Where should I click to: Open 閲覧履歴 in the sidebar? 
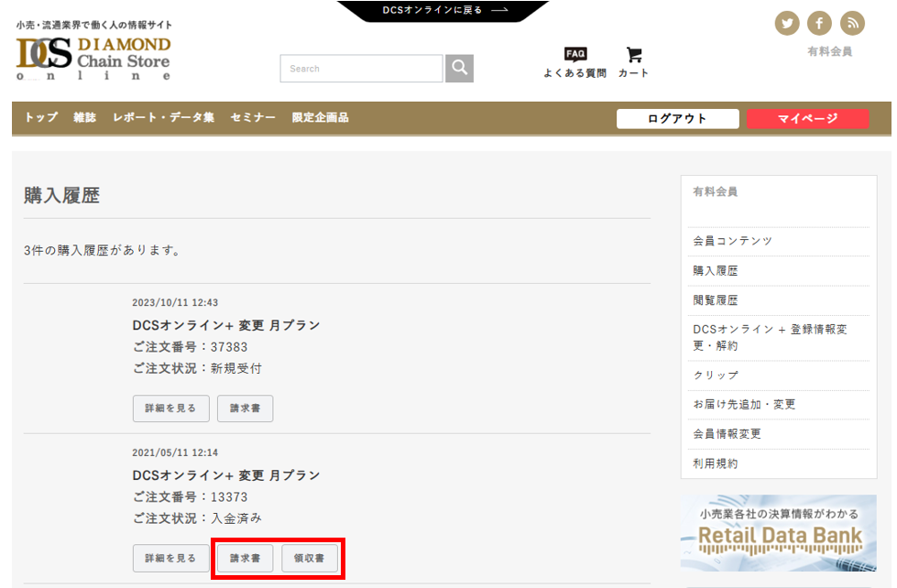[716, 300]
